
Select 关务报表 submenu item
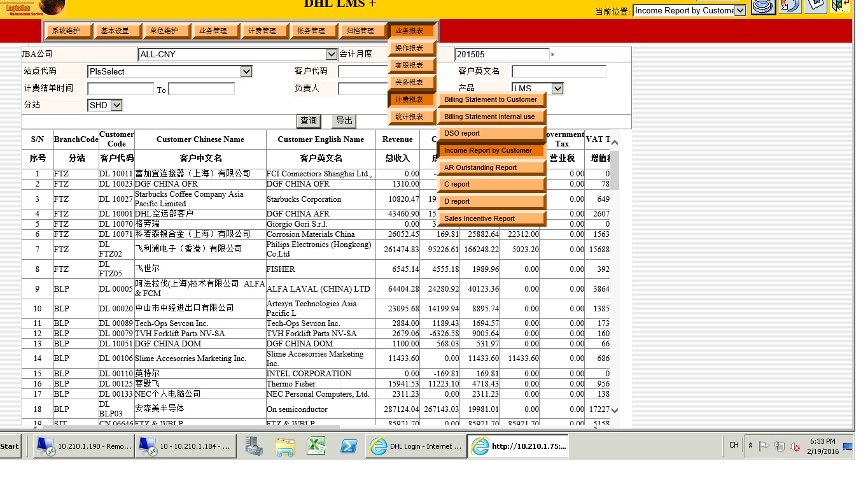click(x=412, y=83)
